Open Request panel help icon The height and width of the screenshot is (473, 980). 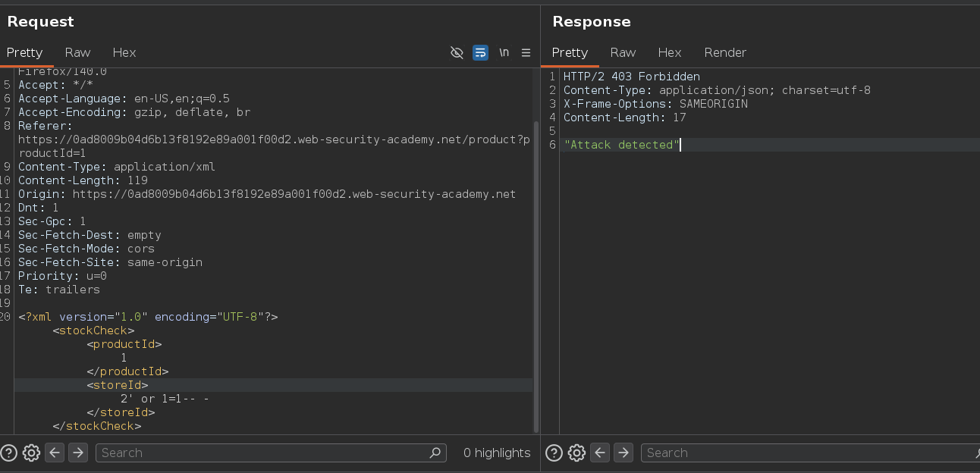click(x=8, y=453)
